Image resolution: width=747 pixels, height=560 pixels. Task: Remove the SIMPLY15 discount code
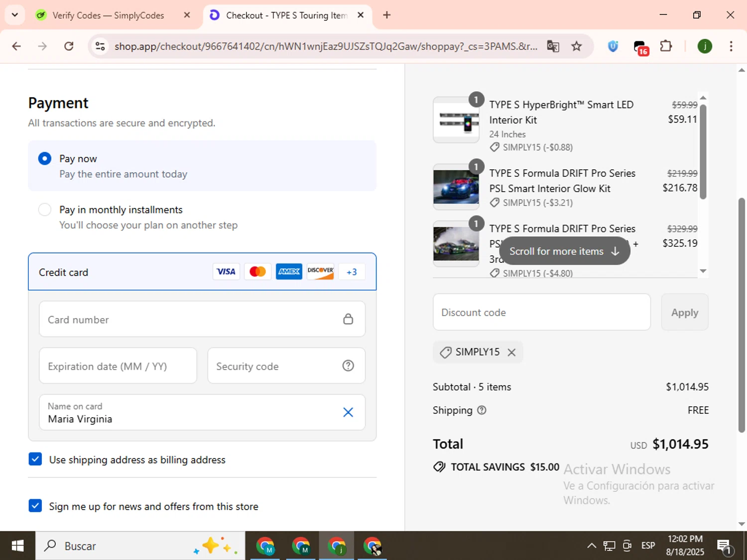pyautogui.click(x=511, y=352)
